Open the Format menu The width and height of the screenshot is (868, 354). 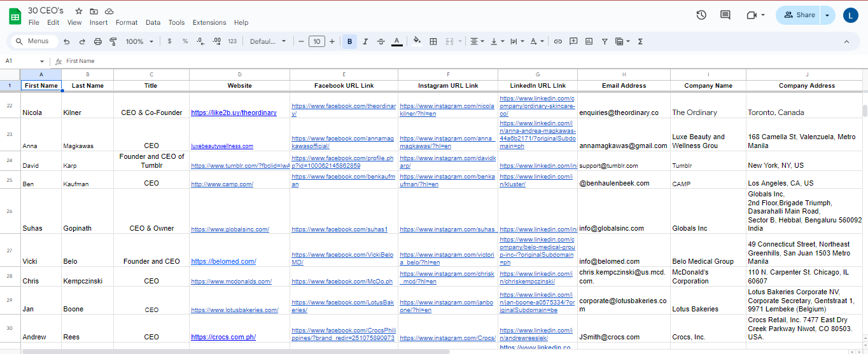[x=127, y=22]
